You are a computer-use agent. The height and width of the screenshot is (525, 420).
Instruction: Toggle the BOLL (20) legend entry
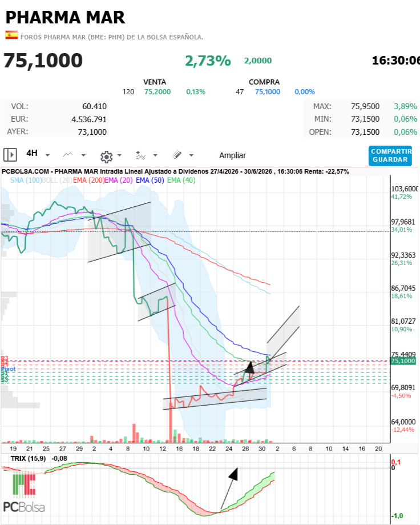[57, 180]
